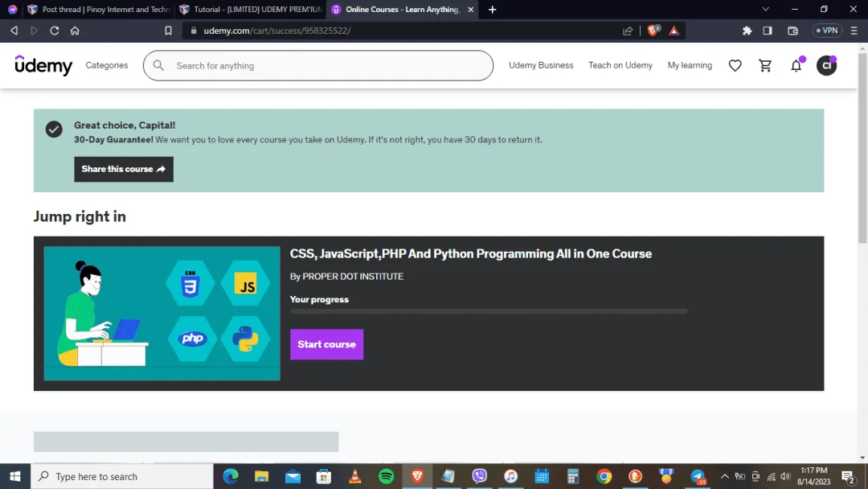The image size is (868, 489).
Task: Open the Windows Start menu
Action: coord(15,476)
